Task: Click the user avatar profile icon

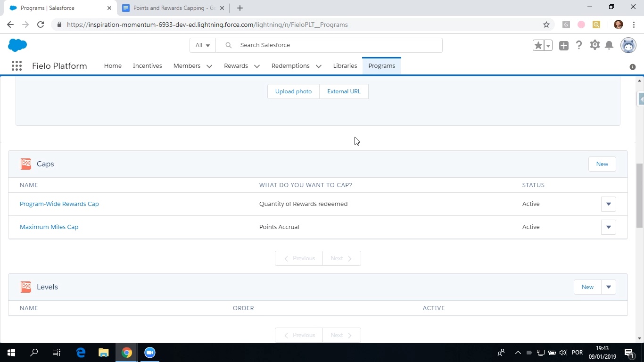Action: 628,45
